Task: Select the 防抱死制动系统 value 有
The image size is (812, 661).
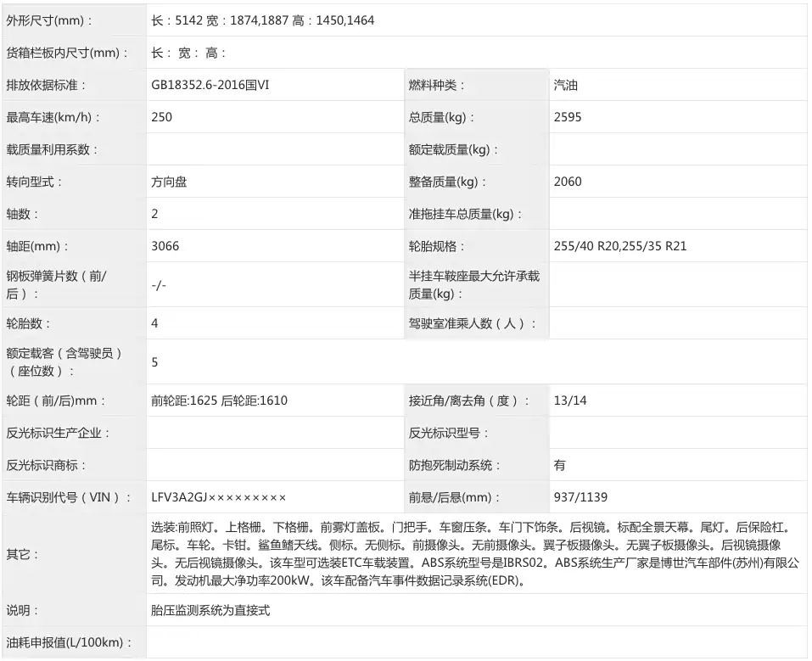Action: 559,465
